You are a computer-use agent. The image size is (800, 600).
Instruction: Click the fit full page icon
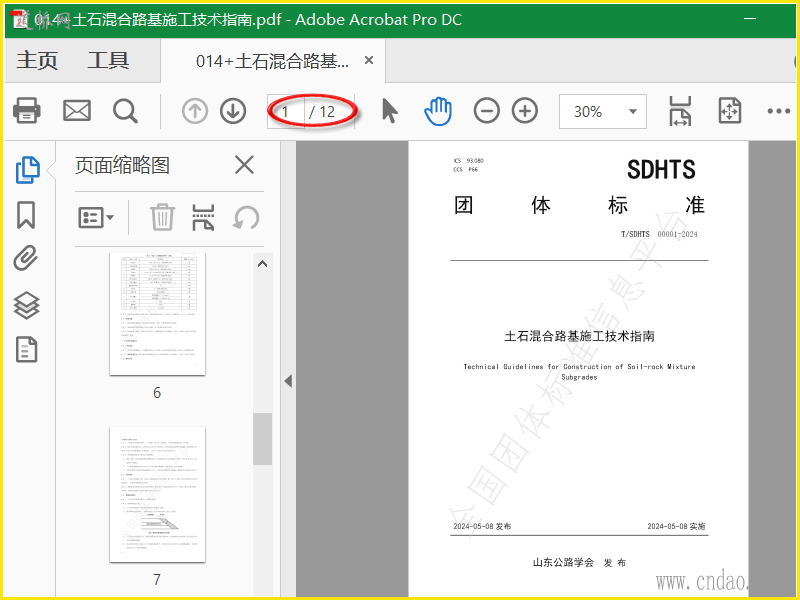tap(730, 111)
